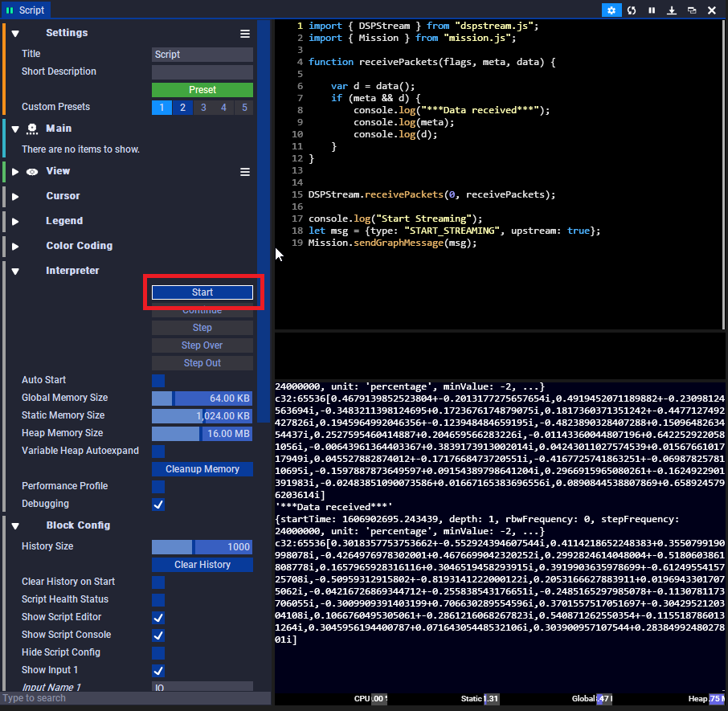
Task: Click the Short Description input field
Action: 202,72
